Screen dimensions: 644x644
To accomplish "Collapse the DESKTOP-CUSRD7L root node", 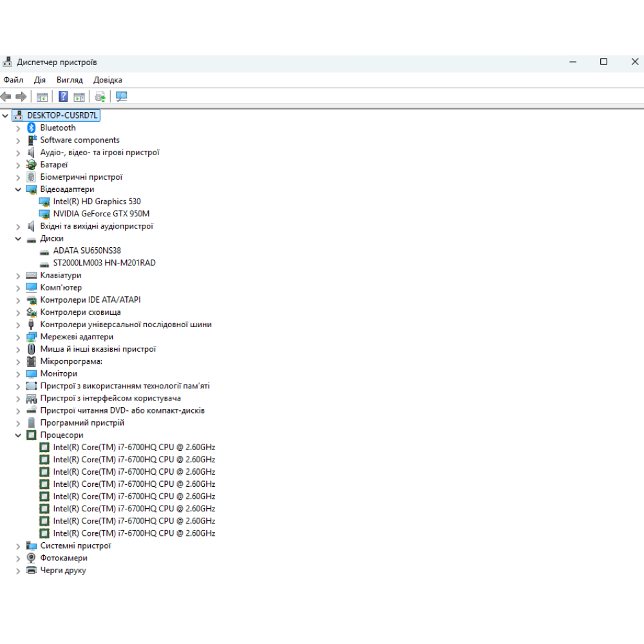I will (x=6, y=115).
